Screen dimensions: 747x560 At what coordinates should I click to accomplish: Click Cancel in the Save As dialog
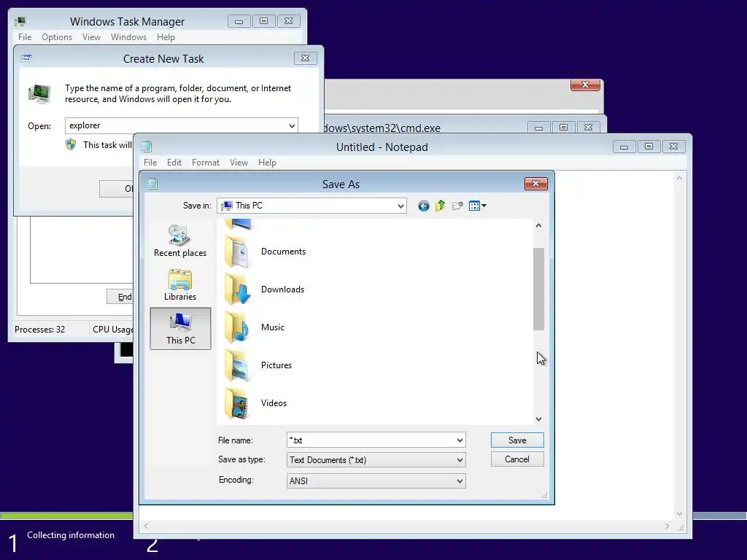pyautogui.click(x=517, y=459)
